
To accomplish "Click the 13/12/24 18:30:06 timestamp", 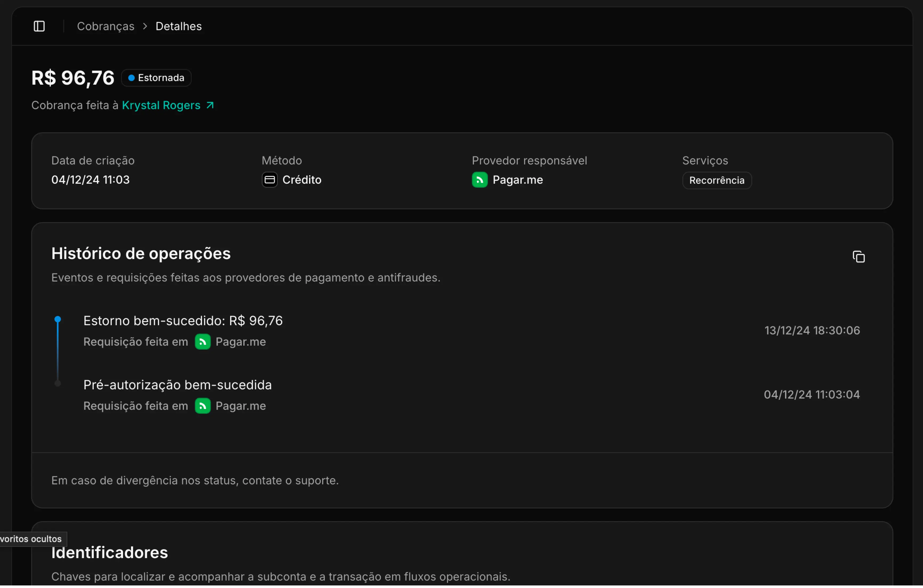I will click(812, 330).
